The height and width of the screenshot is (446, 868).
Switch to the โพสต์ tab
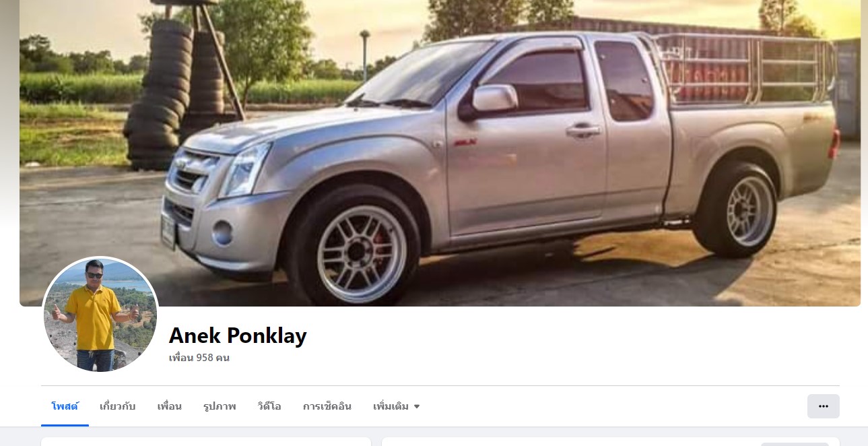tap(65, 406)
